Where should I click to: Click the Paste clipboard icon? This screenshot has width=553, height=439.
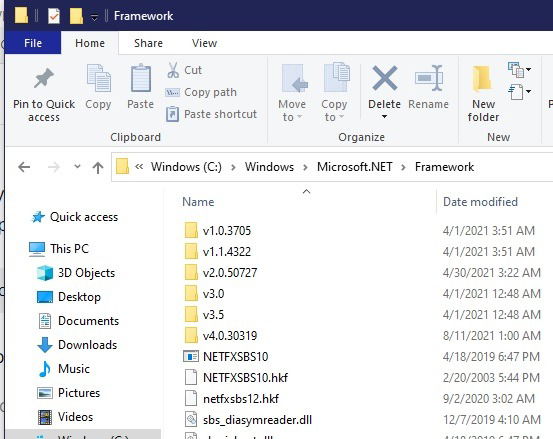click(x=141, y=78)
